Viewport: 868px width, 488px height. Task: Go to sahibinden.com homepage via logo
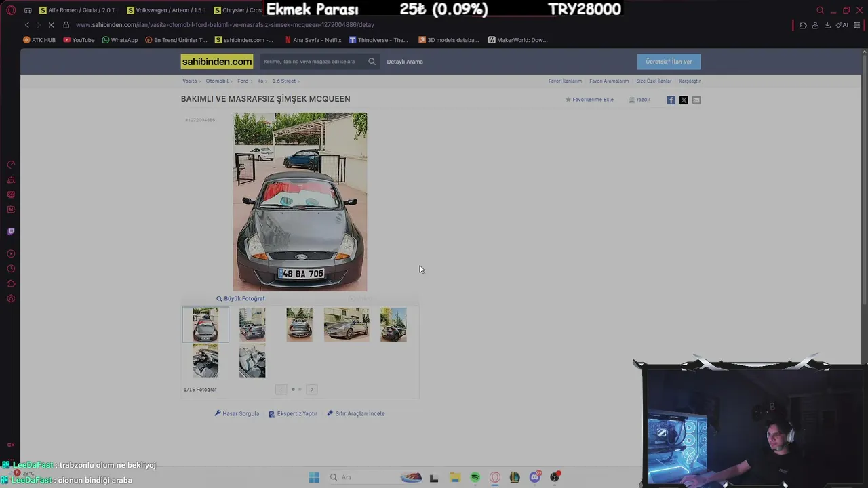(x=217, y=62)
